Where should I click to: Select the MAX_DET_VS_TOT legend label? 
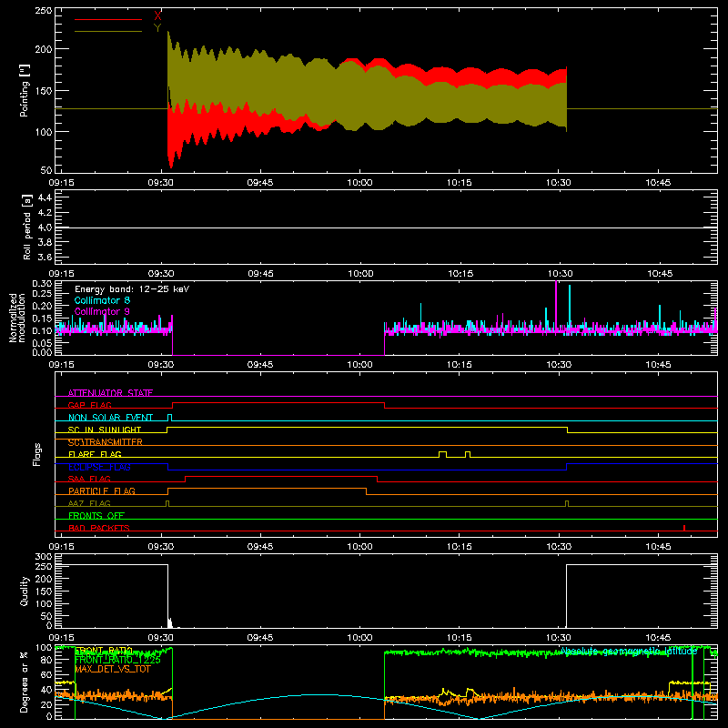tap(113, 669)
